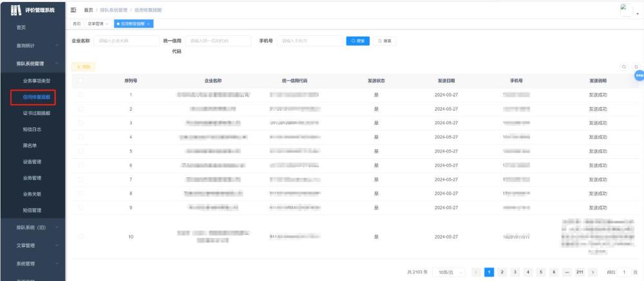The width and height of the screenshot is (644, 281).
Task: Click the 企业名称 input field
Action: point(125,41)
